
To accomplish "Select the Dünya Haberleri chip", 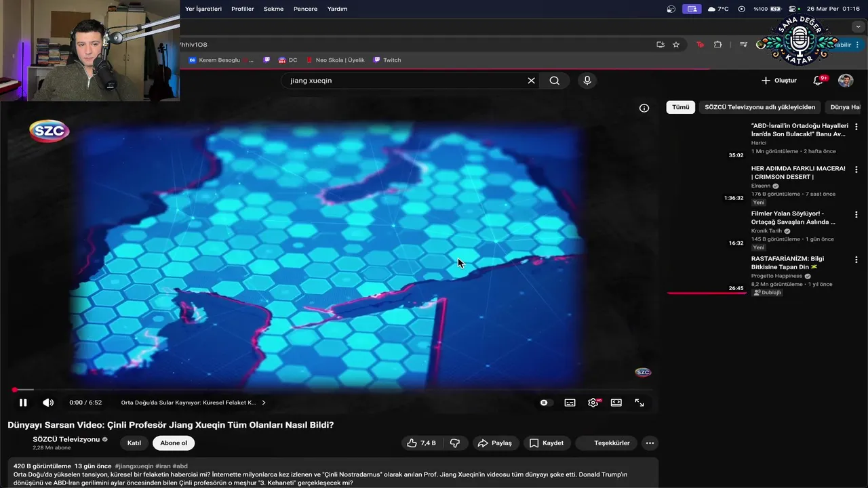I will coord(844,107).
